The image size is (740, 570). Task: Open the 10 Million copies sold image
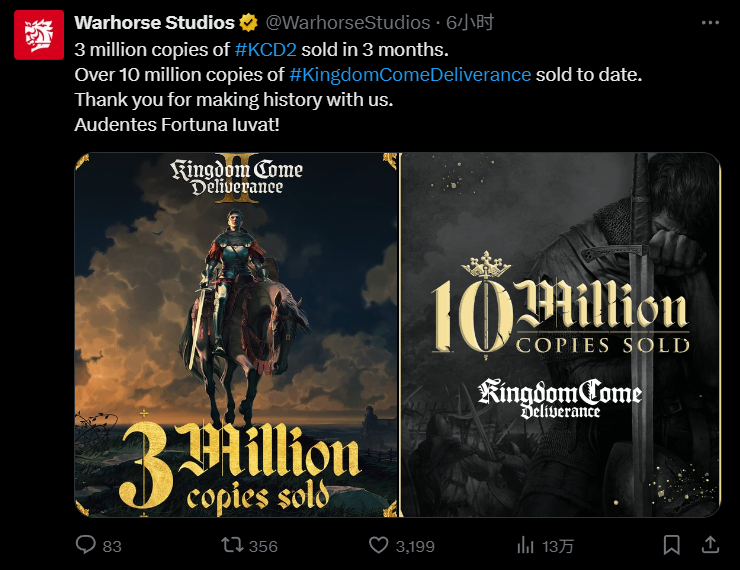tap(560, 335)
